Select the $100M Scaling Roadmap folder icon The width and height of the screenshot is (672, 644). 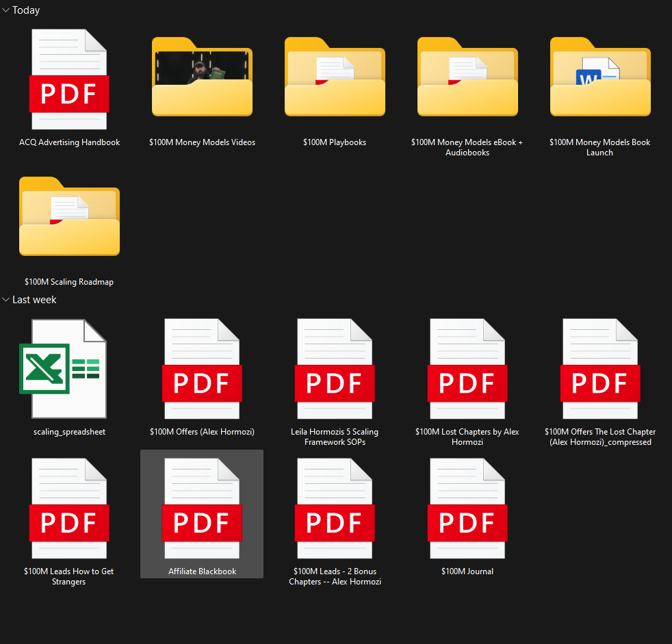[x=69, y=219]
